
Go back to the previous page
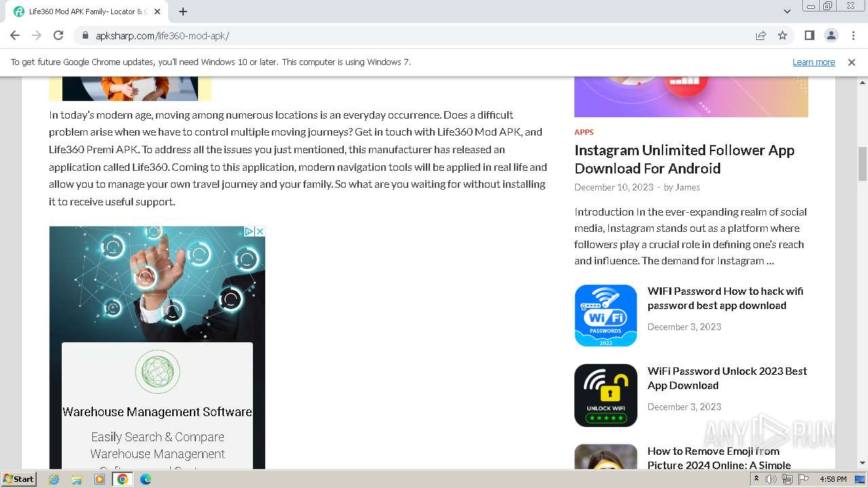[15, 35]
